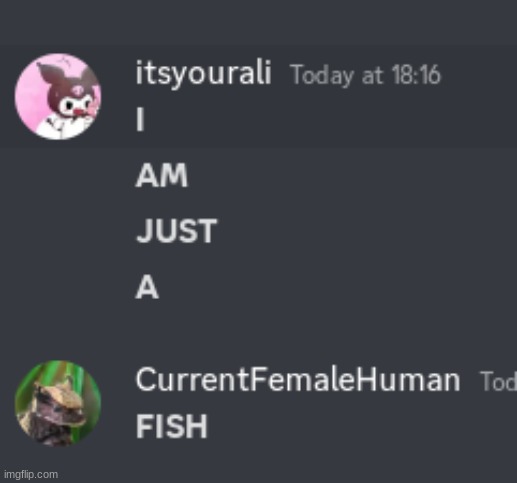Viewport: 517px width, 483px height.
Task: Open itsyourali's pink Kuromi avatar
Action: pos(58,96)
